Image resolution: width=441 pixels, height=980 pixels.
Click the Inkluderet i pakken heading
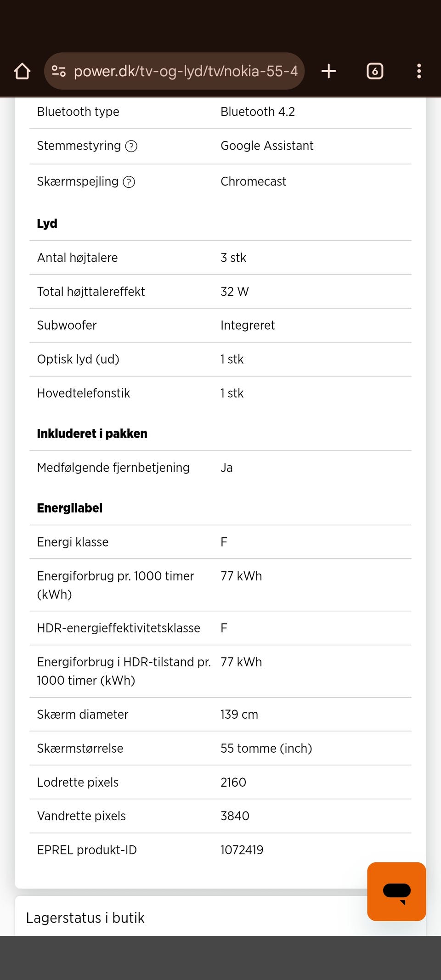point(92,434)
